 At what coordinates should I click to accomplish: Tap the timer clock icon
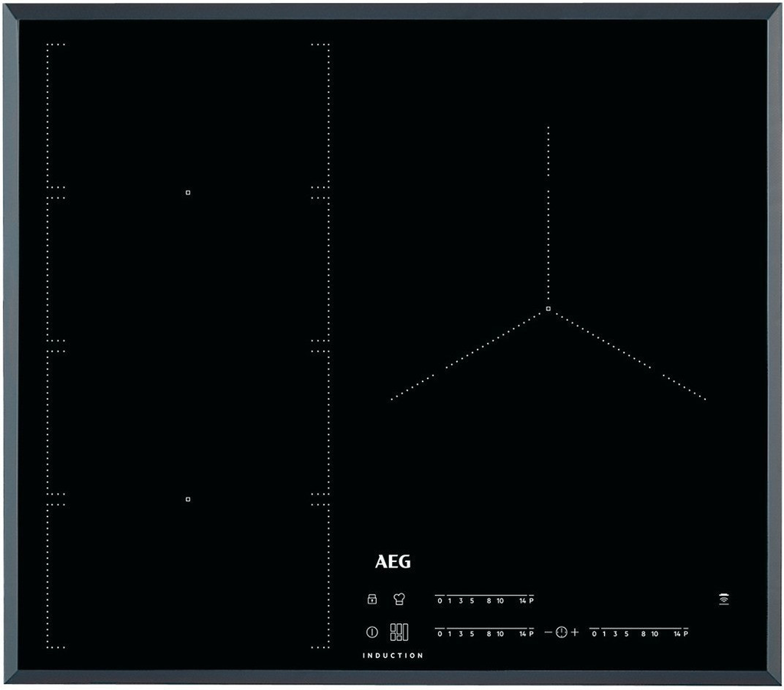pyautogui.click(x=561, y=632)
